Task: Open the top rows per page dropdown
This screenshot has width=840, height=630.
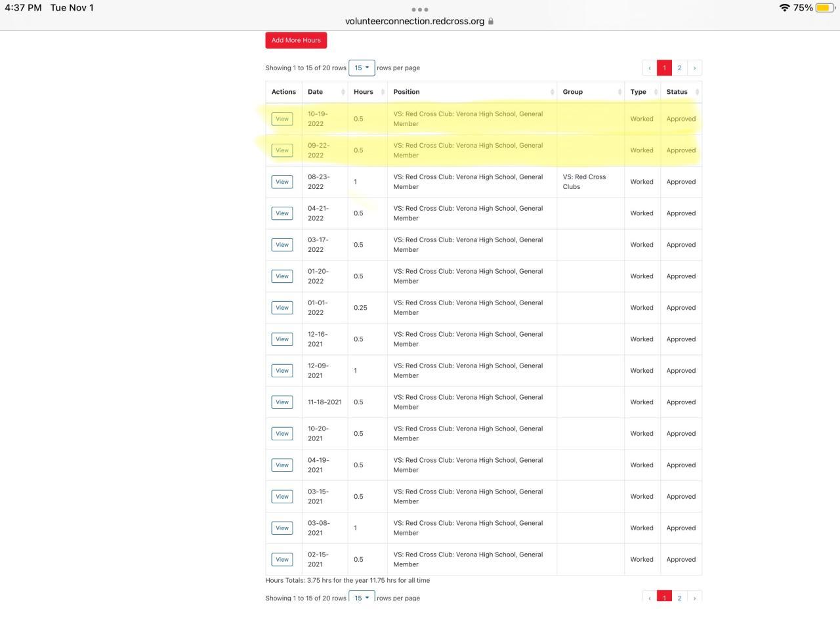Action: tap(362, 68)
